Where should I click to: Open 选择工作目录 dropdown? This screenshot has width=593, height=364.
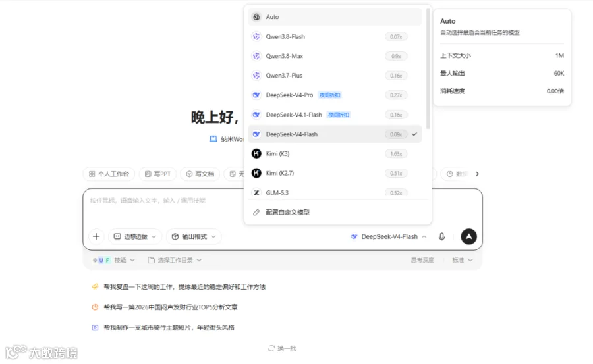click(x=175, y=261)
